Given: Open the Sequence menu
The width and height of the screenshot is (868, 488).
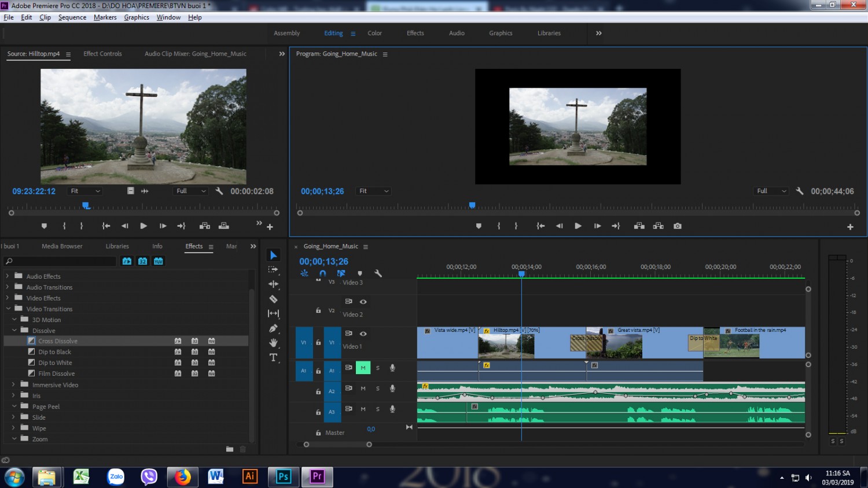Looking at the screenshot, I should point(72,17).
